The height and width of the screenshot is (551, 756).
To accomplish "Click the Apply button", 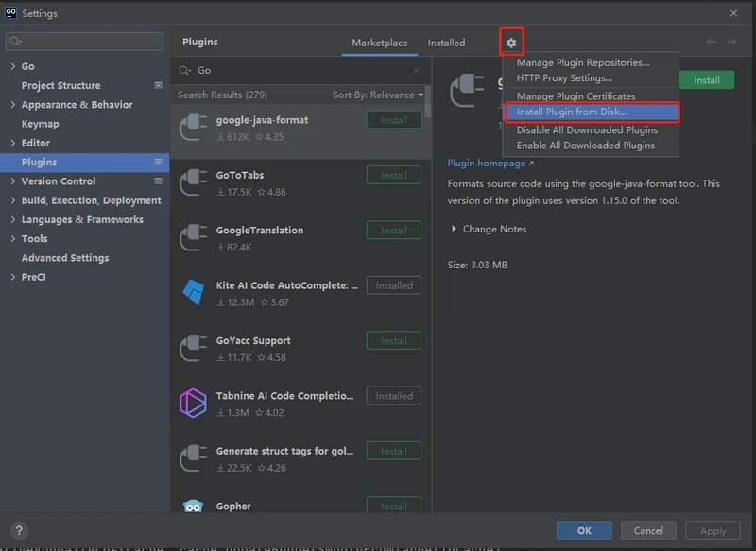I will [x=713, y=531].
